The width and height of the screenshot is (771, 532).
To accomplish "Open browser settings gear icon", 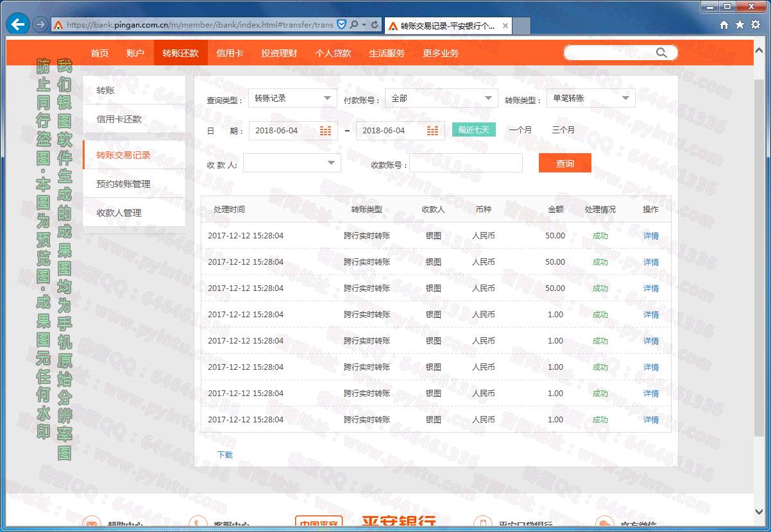I will [x=756, y=24].
